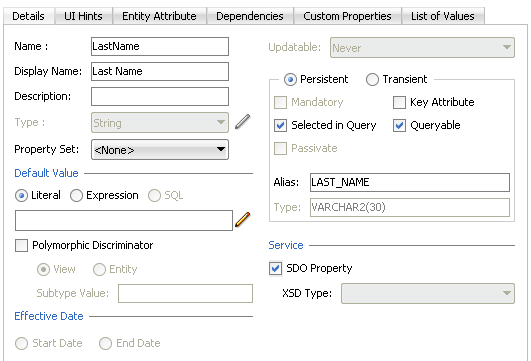
Task: Click the Service section heading
Action: point(286,245)
